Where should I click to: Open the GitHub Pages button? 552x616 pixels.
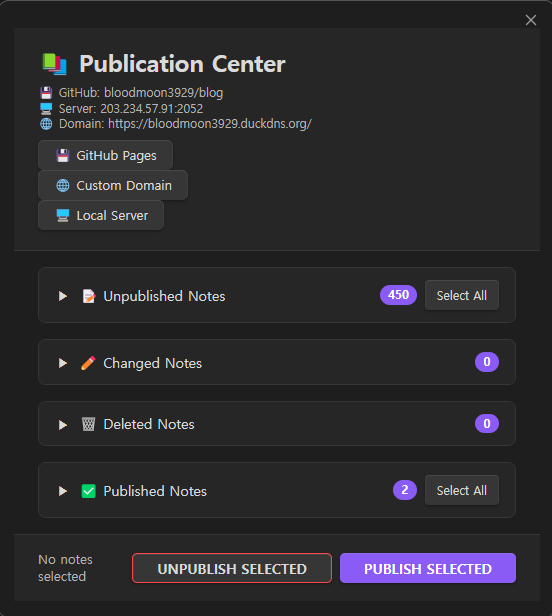pos(105,156)
